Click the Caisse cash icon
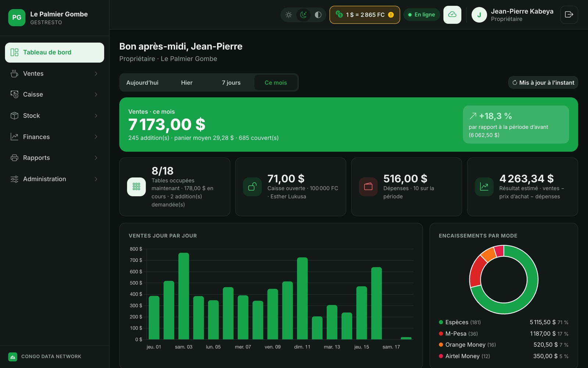 click(14, 95)
